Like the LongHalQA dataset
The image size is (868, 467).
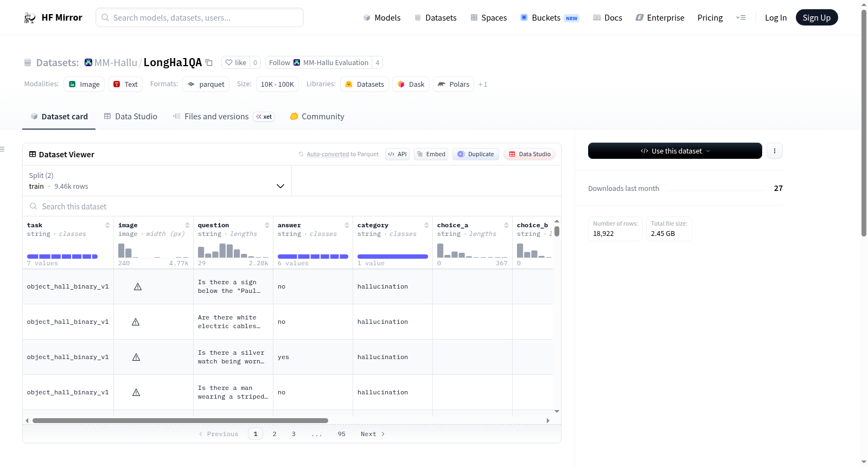coord(236,62)
